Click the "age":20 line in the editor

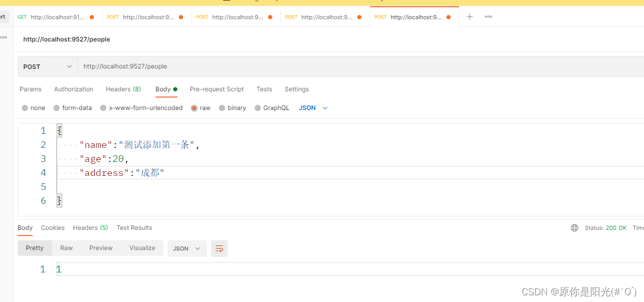point(104,159)
